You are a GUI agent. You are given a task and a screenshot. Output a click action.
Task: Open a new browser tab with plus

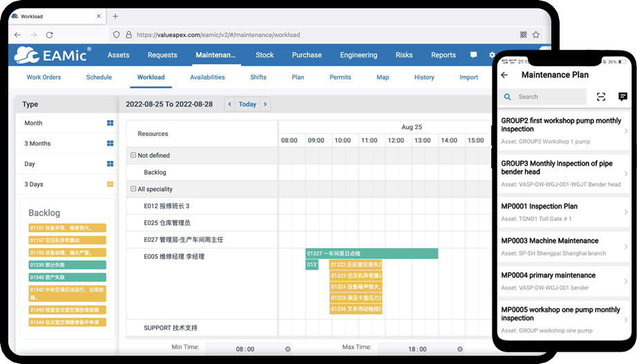115,17
